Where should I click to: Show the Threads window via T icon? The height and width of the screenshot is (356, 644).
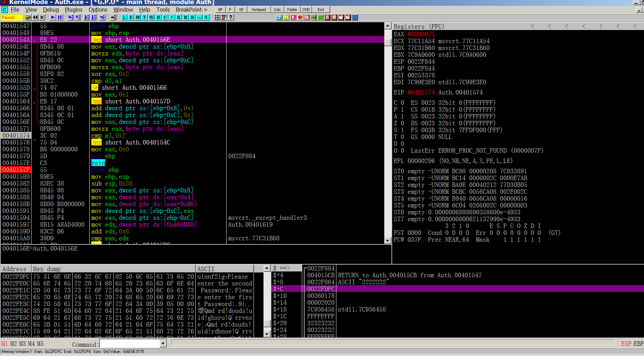pyautogui.click(x=144, y=17)
